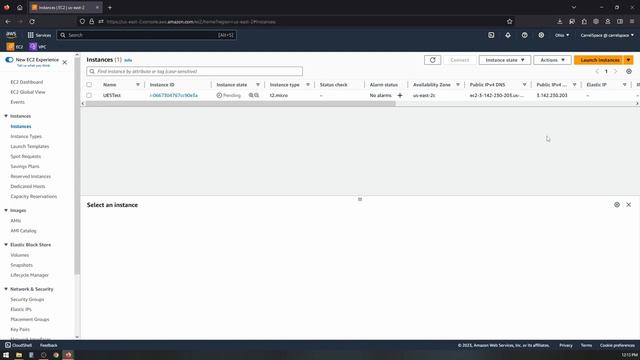
Task: Click the table's horizontal scrollbar thumb
Action: (240, 104)
